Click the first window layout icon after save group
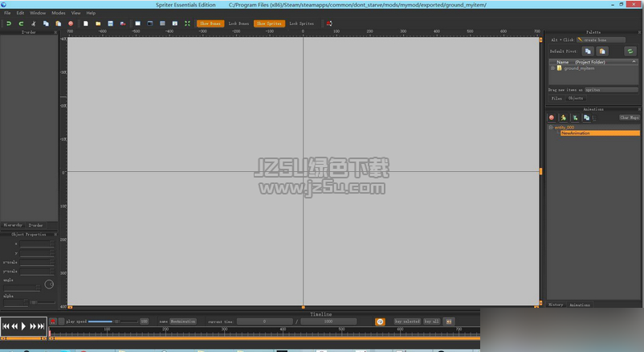 (137, 23)
